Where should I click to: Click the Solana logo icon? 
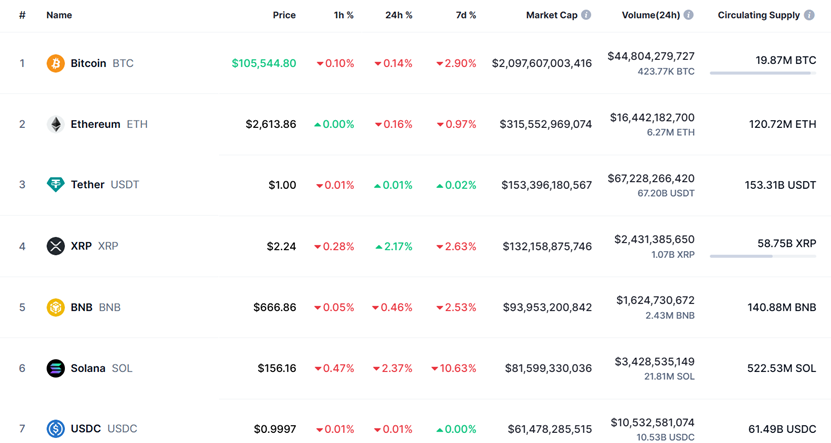point(56,368)
